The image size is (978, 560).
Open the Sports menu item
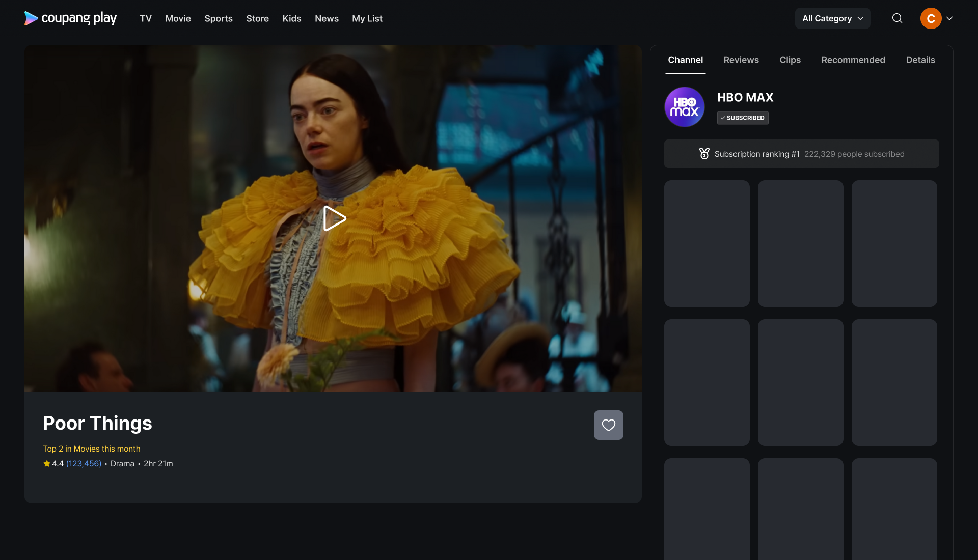pos(218,18)
